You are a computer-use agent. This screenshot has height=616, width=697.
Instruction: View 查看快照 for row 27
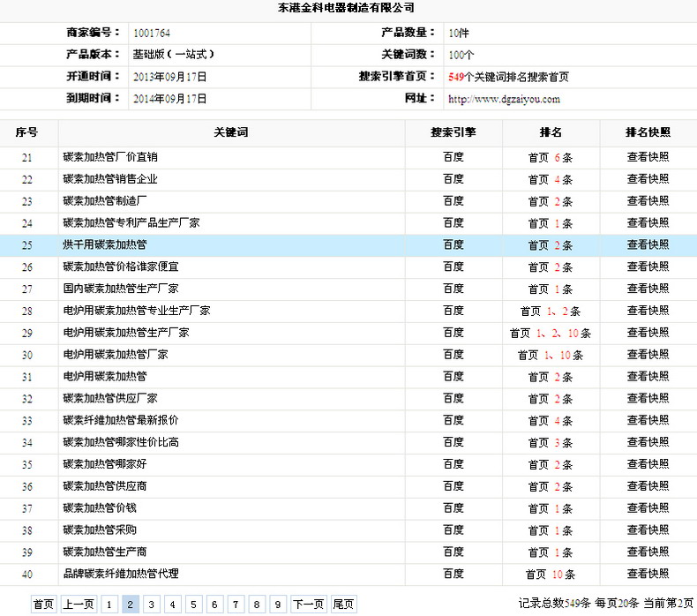pyautogui.click(x=648, y=289)
